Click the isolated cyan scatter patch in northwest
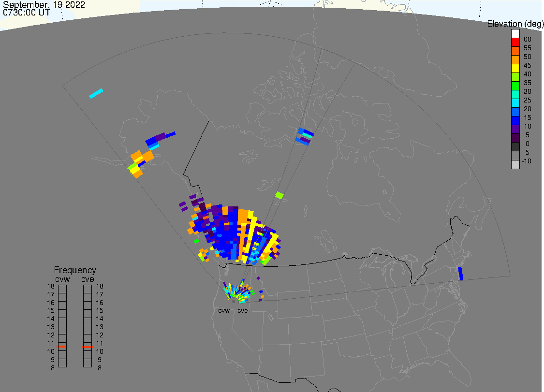 point(96,94)
